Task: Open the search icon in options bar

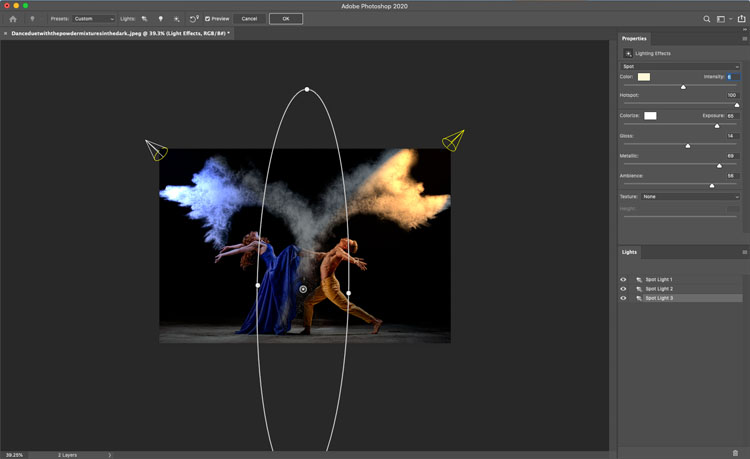Action: [x=706, y=19]
